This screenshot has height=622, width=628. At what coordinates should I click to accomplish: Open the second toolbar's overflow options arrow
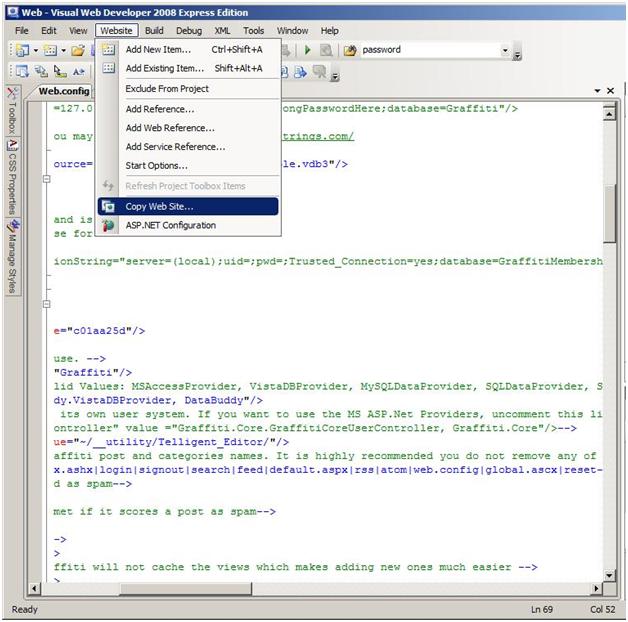coord(335,74)
